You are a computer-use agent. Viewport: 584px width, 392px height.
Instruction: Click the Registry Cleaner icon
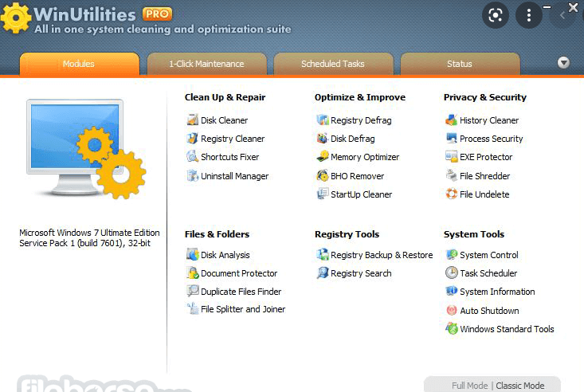(x=192, y=139)
